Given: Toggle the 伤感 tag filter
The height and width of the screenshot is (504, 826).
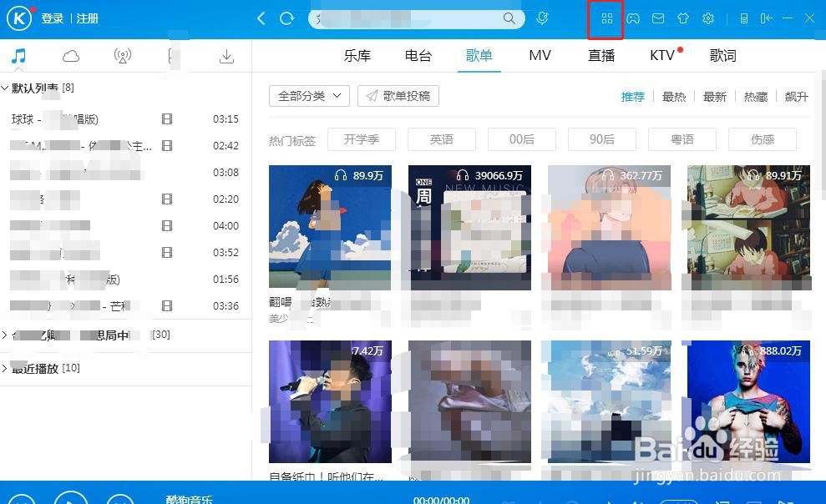Looking at the screenshot, I should (x=762, y=139).
